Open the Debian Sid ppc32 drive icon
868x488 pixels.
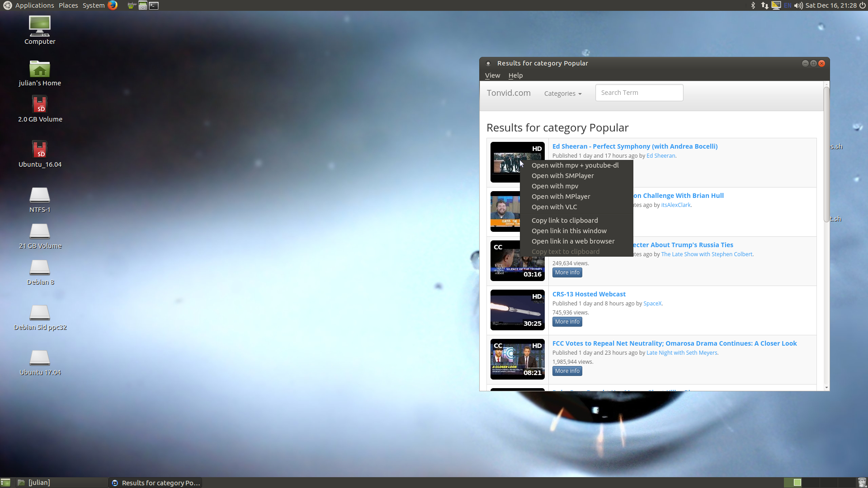click(x=40, y=313)
